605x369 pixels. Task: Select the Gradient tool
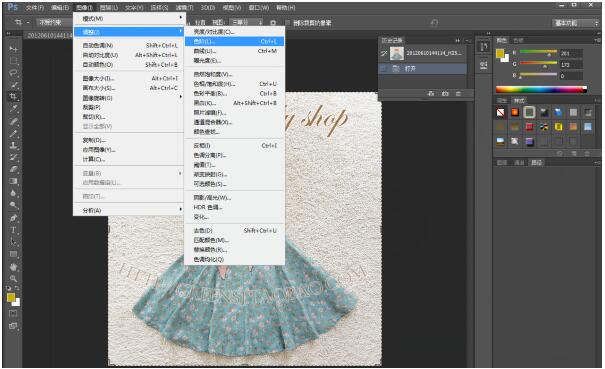(x=14, y=181)
